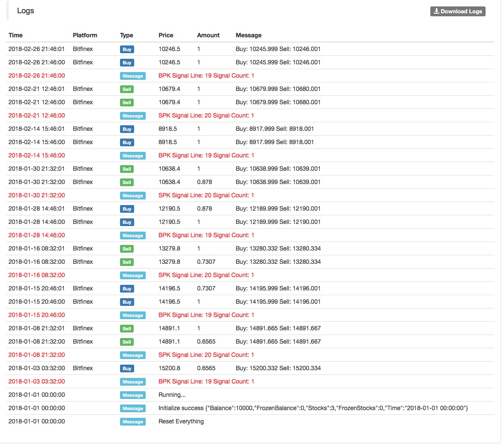Click the Buy badge at 2018-01-03 03:32:00
The width and height of the screenshot is (504, 447).
coord(127,368)
